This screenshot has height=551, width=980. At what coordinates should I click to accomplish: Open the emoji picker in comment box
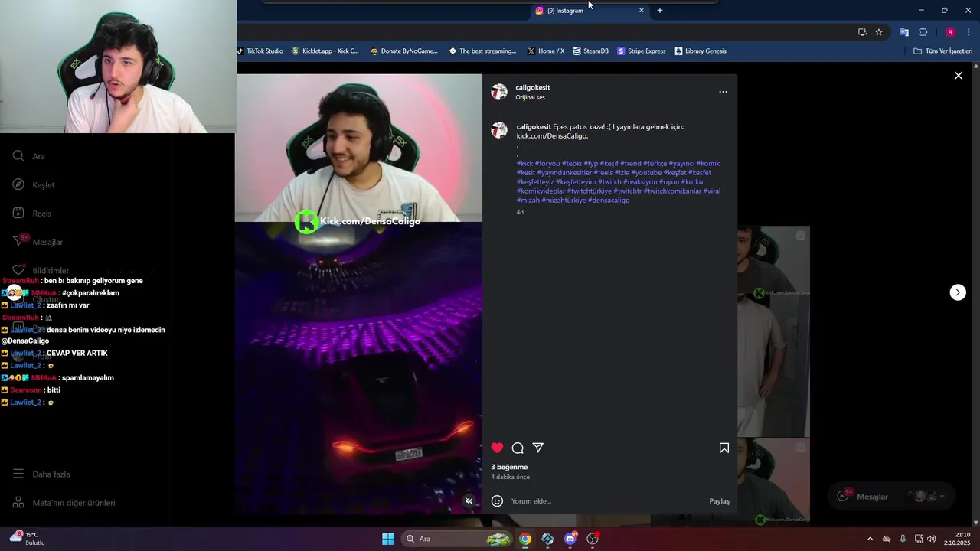point(497,501)
